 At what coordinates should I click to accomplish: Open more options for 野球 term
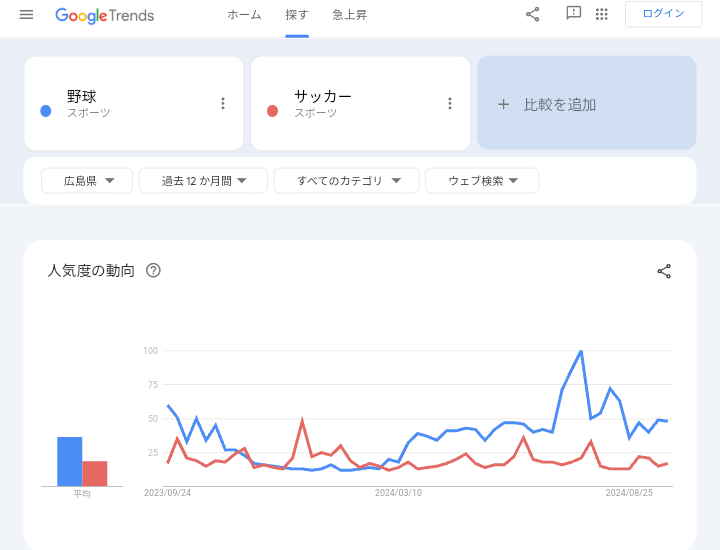click(x=223, y=103)
